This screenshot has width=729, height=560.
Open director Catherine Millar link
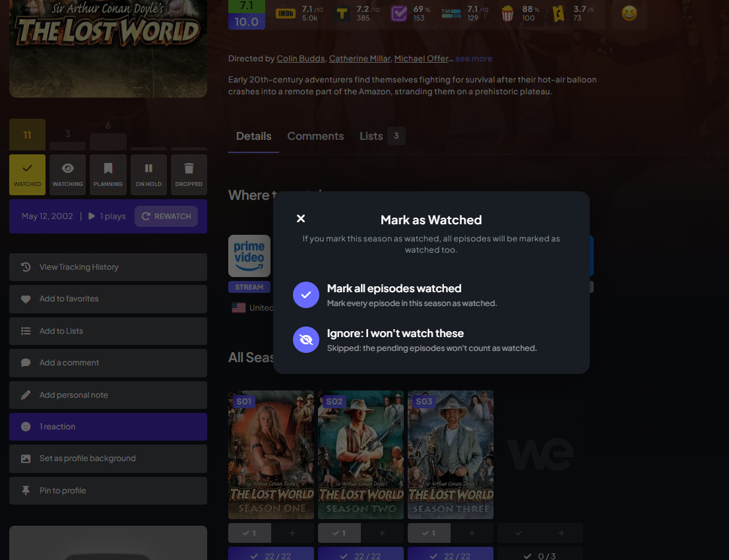point(360,59)
